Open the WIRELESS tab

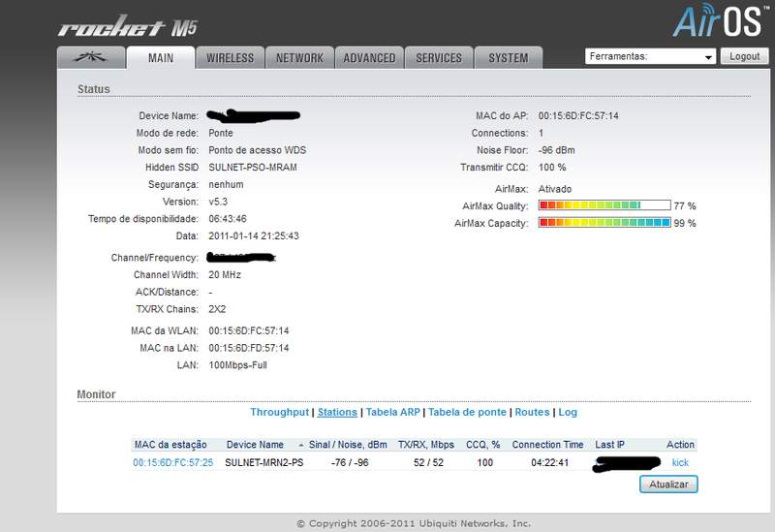[230, 58]
